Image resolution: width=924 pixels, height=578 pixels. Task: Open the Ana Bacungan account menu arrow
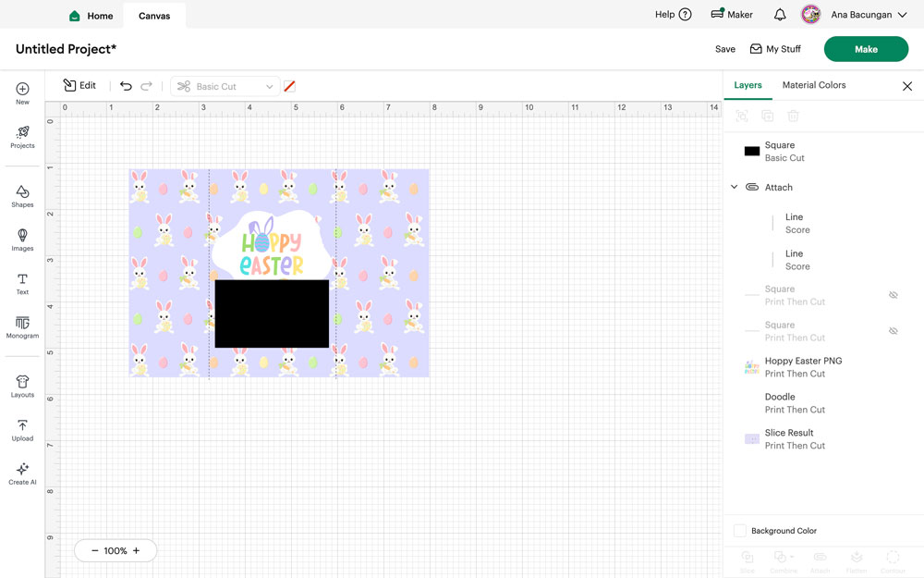coord(902,15)
